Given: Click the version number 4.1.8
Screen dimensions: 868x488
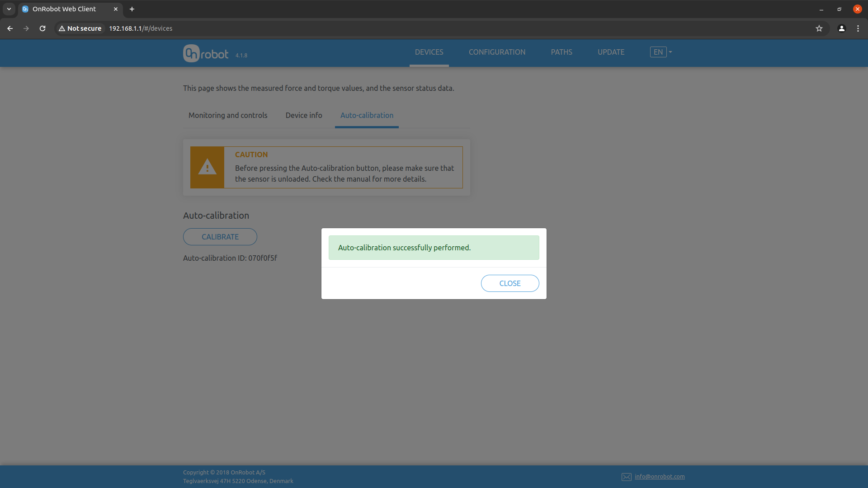Looking at the screenshot, I should coord(241,56).
